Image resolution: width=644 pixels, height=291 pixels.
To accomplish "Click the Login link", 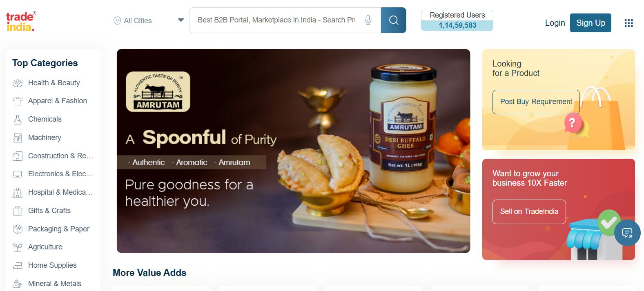I will 555,23.
